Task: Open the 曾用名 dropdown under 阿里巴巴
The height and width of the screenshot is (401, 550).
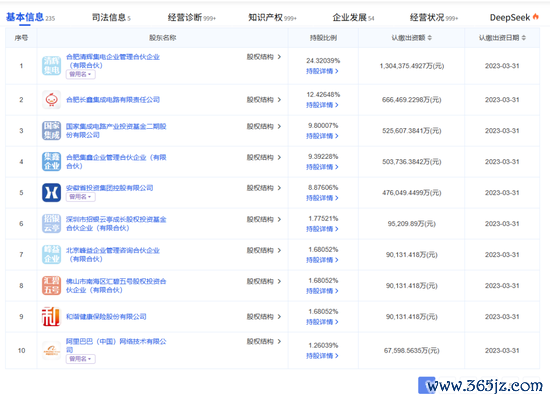Action: tap(80, 359)
